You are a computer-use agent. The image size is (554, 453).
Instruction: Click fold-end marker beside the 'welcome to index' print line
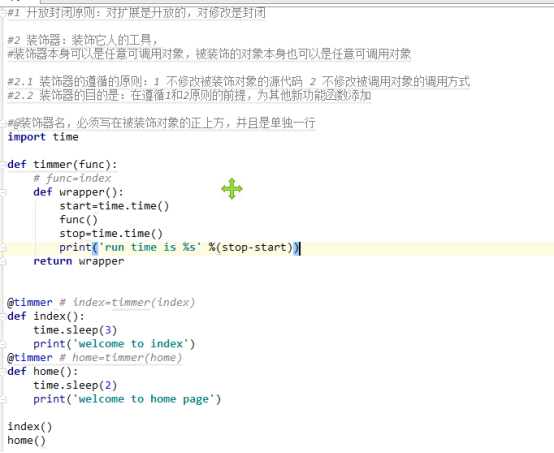coord(3,344)
